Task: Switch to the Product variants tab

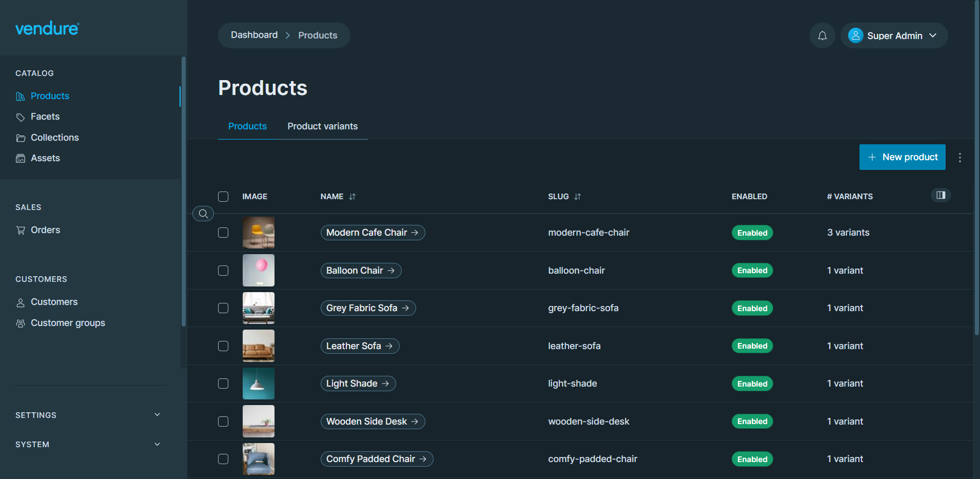Action: (x=322, y=126)
